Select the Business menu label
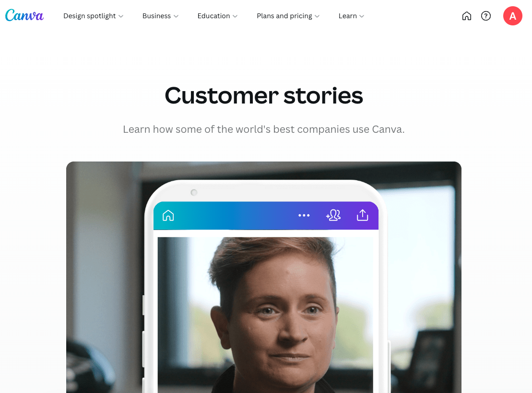Viewport: 532px width, 393px height. [x=156, y=16]
